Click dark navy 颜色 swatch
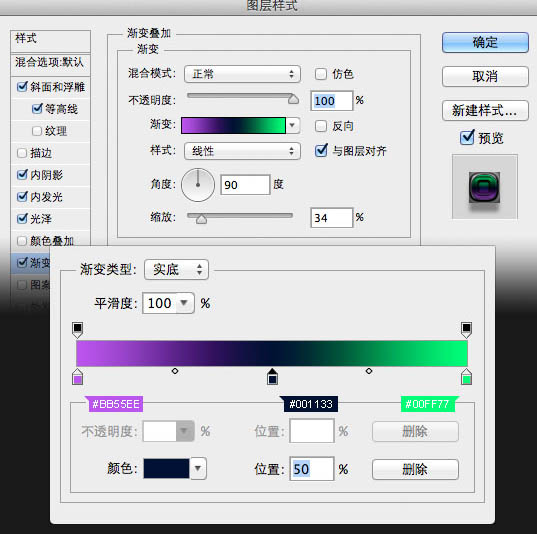537x534 pixels. (166, 468)
